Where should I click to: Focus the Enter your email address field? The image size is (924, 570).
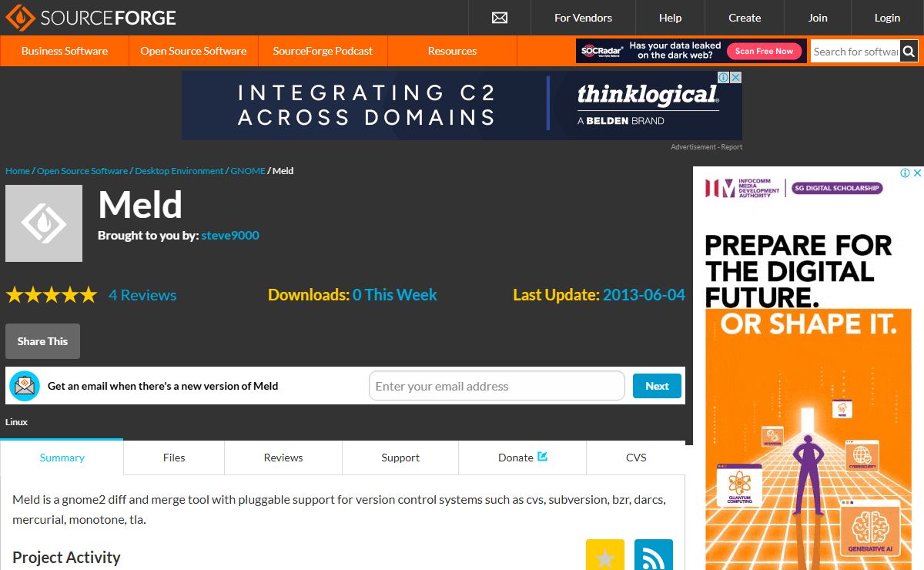pyautogui.click(x=497, y=386)
